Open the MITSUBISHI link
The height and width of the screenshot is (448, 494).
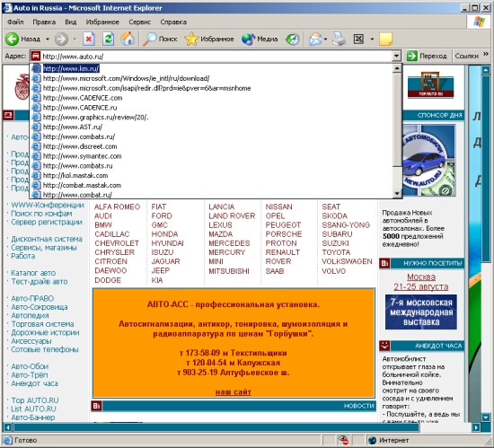click(x=229, y=271)
